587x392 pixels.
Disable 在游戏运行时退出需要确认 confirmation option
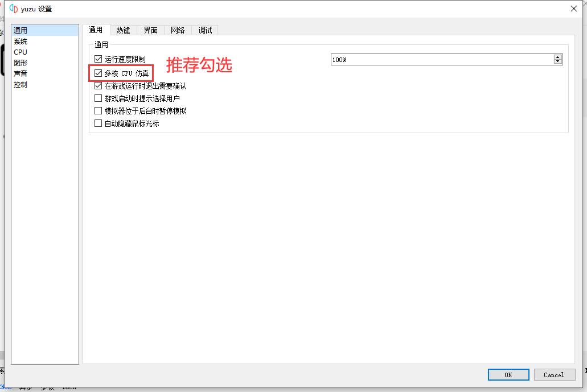(98, 85)
